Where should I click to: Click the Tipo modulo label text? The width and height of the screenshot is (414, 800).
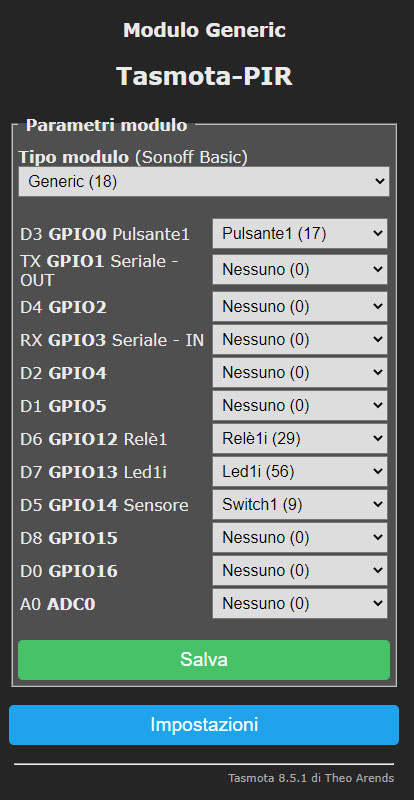pyautogui.click(x=74, y=157)
